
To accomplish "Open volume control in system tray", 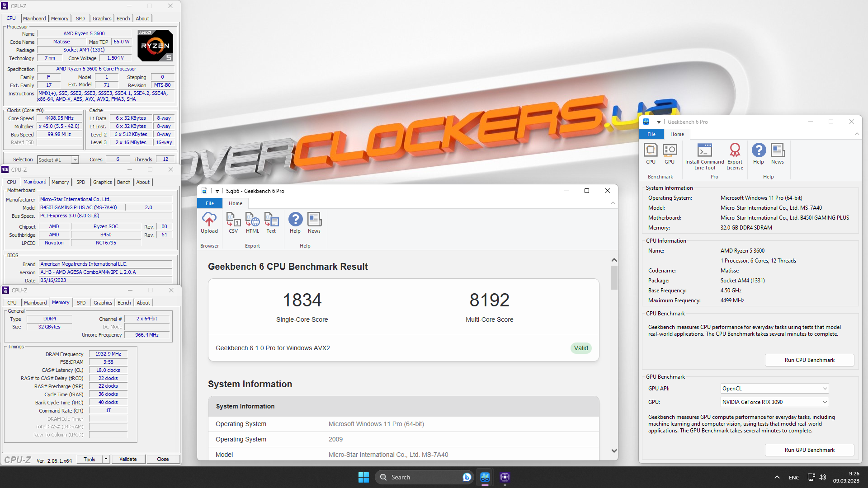I will (822, 477).
